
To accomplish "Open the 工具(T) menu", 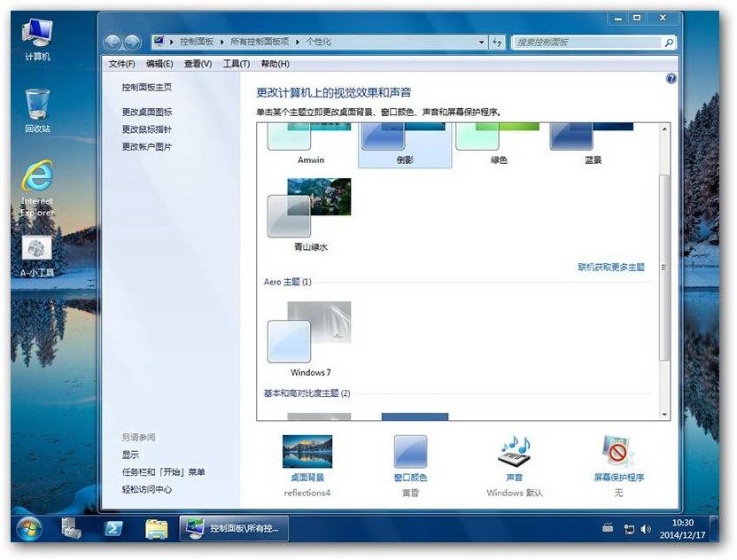I will 236,64.
